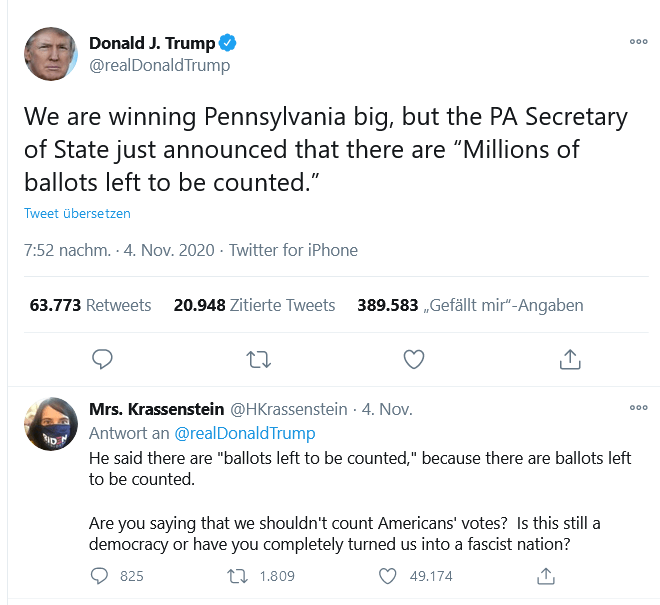Share Mrs. Krassenstein's reply
This screenshot has width=660, height=605.
545,576
